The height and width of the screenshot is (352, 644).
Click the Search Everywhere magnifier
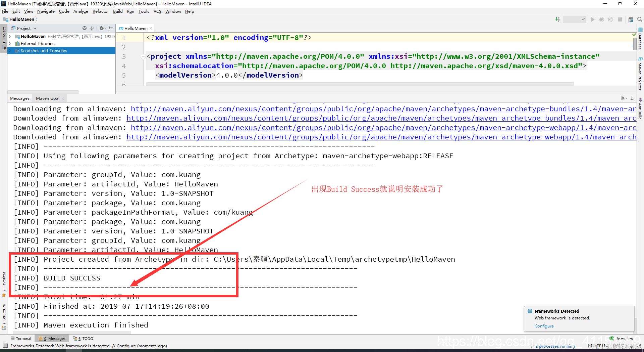point(640,19)
